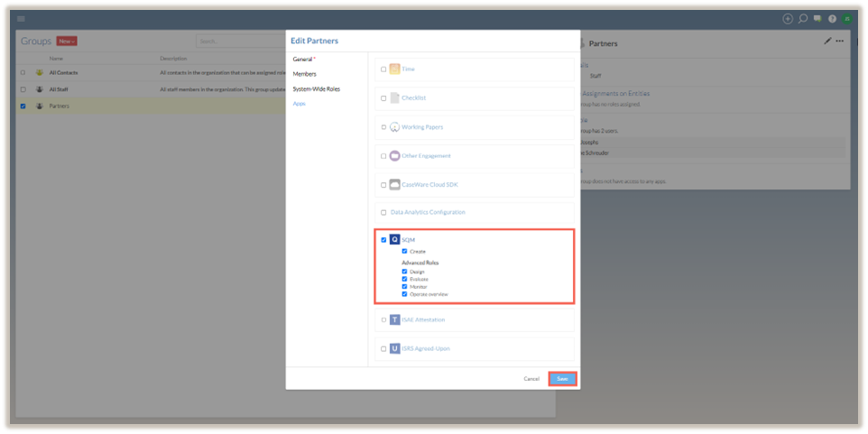
Task: Disable the Operate overview checkbox
Action: point(405,294)
